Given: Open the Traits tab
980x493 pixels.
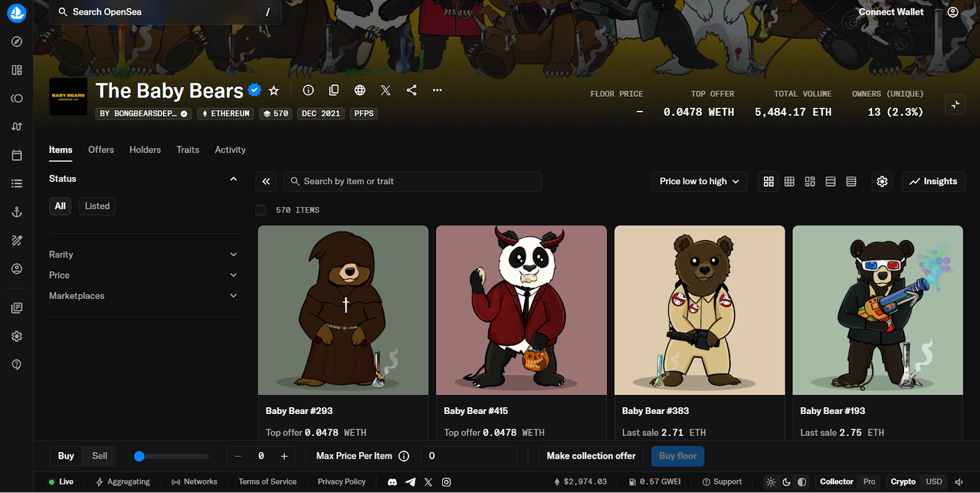Looking at the screenshot, I should tap(188, 150).
